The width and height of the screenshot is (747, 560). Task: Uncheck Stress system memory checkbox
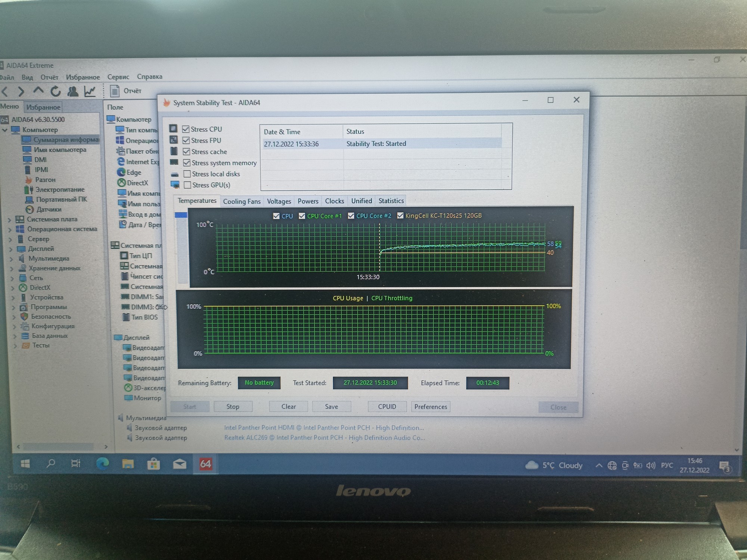(187, 163)
